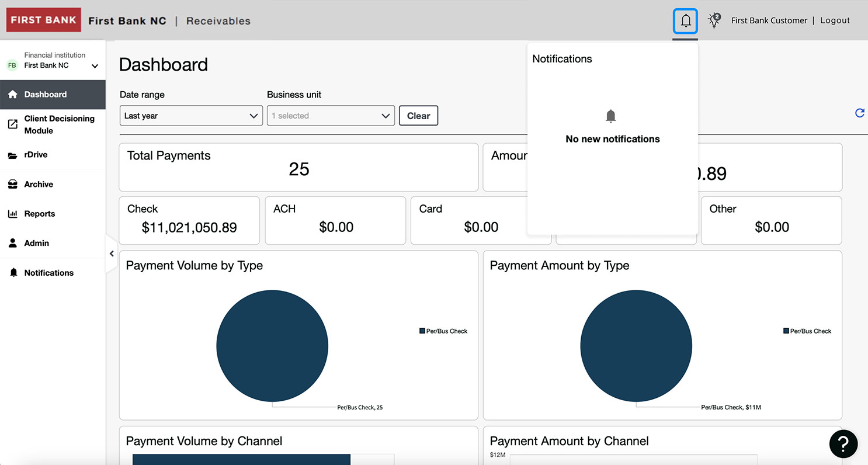The image size is (868, 465).
Task: Select the Dashboard menu item
Action: point(53,95)
